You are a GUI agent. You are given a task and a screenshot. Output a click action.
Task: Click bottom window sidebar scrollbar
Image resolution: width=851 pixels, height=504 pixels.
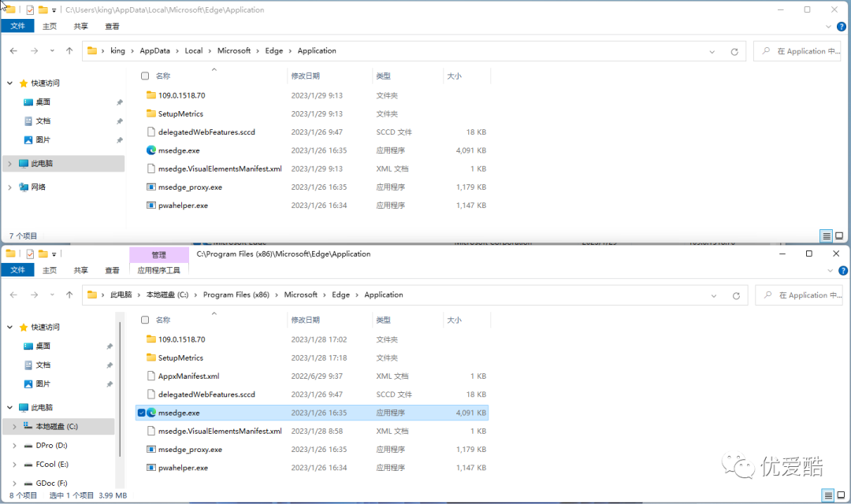[120, 389]
